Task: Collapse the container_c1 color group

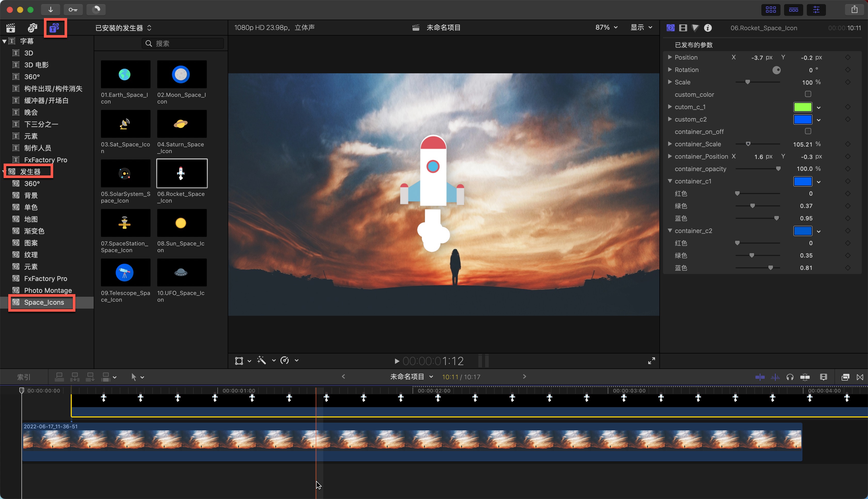Action: pos(669,181)
